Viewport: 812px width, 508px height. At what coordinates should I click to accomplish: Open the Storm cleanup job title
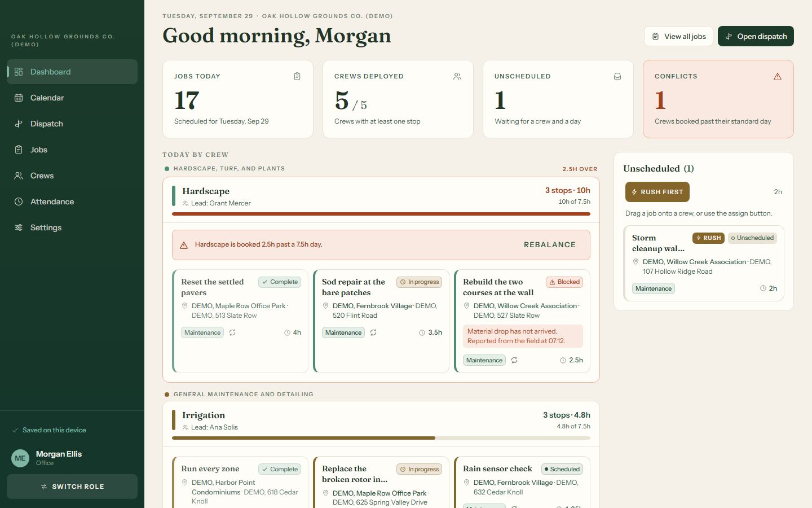coord(658,243)
